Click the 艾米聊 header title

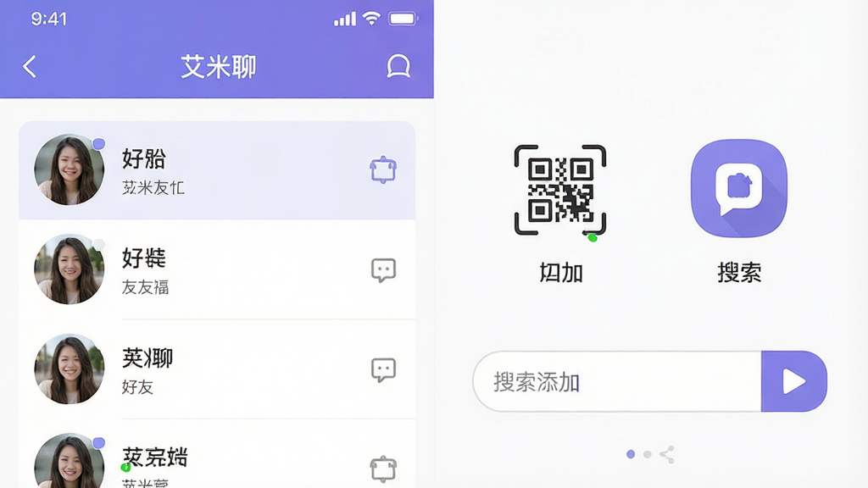tap(218, 67)
